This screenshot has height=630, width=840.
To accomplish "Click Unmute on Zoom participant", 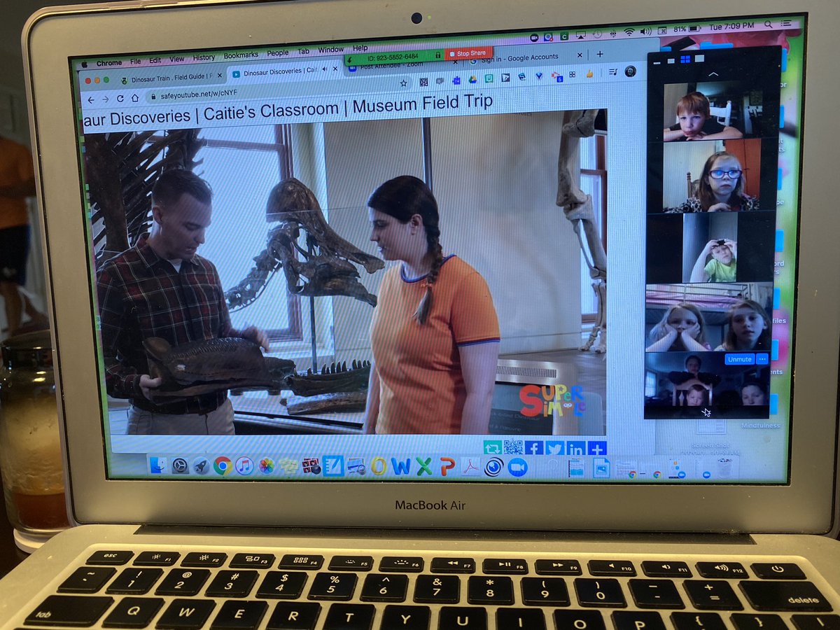I will 738,359.
